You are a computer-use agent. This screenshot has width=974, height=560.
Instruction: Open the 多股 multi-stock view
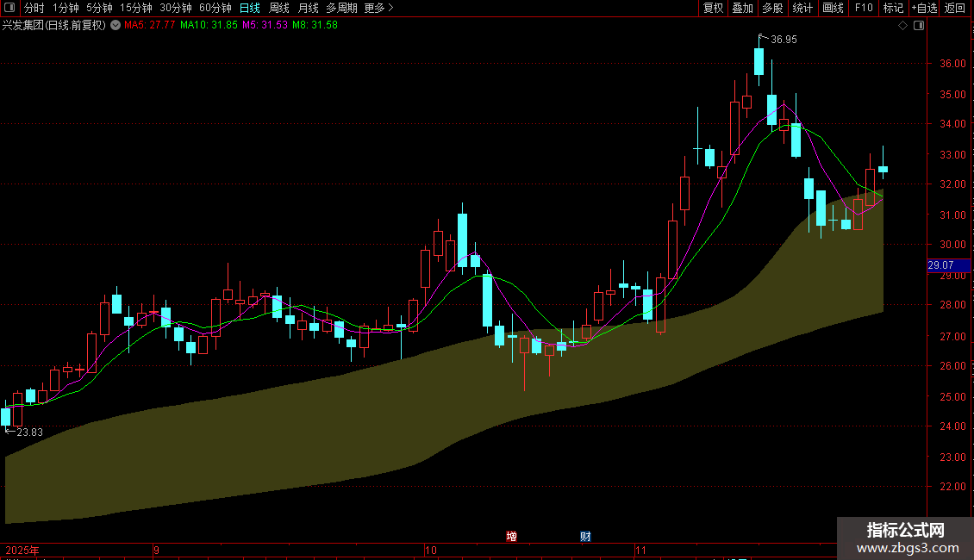click(x=772, y=8)
